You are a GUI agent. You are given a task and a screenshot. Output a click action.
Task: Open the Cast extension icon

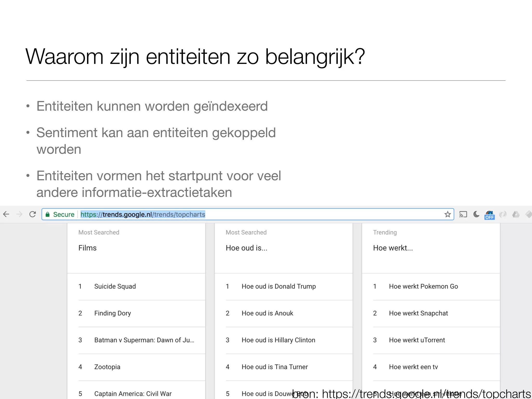point(463,214)
